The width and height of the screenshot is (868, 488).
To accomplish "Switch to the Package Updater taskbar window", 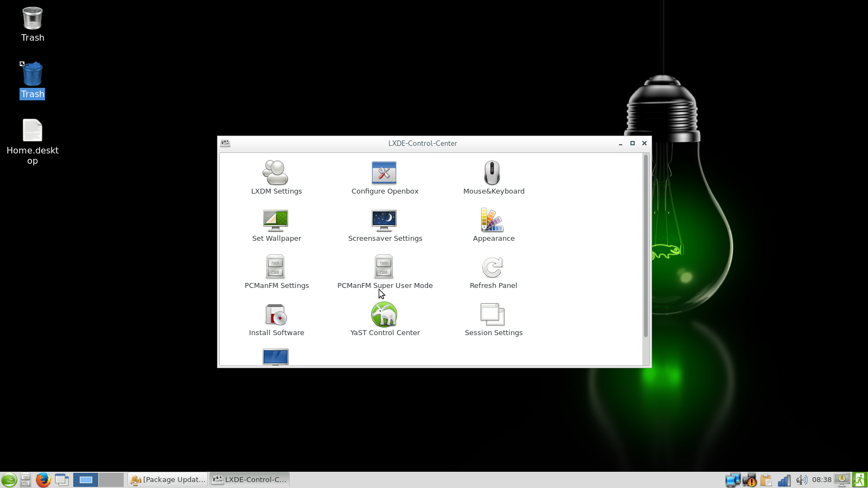I will pos(168,480).
